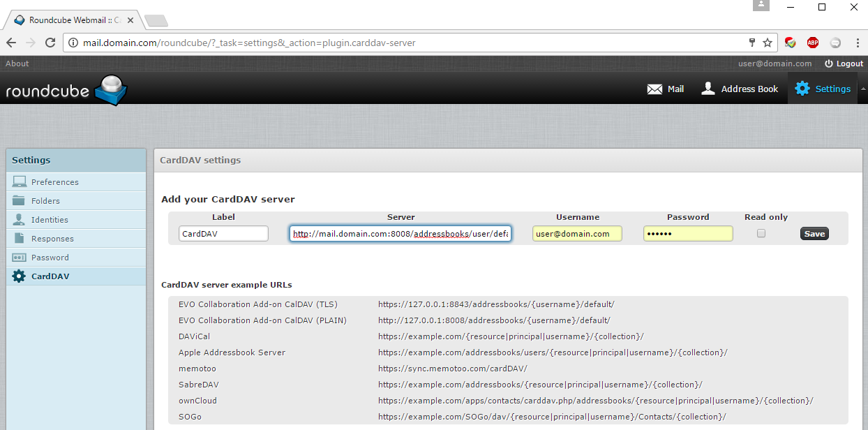868x430 pixels.
Task: Reload the page with refresh icon
Action: (x=50, y=43)
